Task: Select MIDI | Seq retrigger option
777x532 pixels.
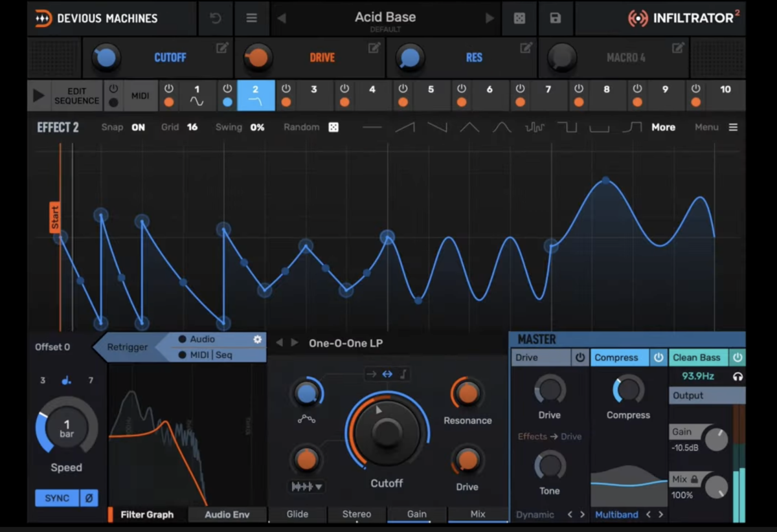Action: pyautogui.click(x=205, y=355)
